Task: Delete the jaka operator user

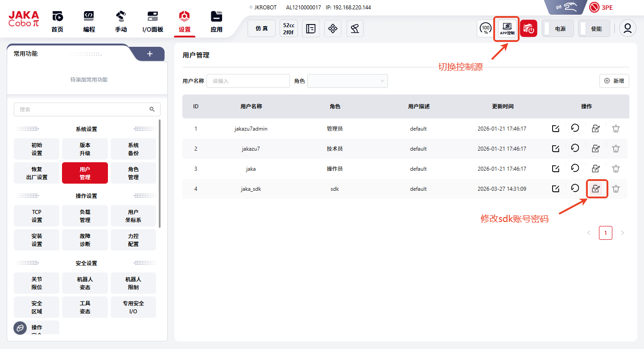Action: pyautogui.click(x=615, y=169)
